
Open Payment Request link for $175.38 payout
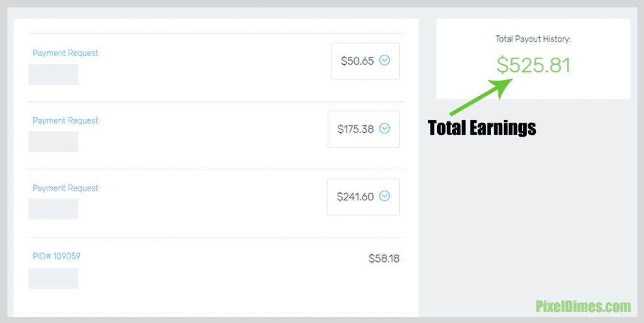pos(65,120)
